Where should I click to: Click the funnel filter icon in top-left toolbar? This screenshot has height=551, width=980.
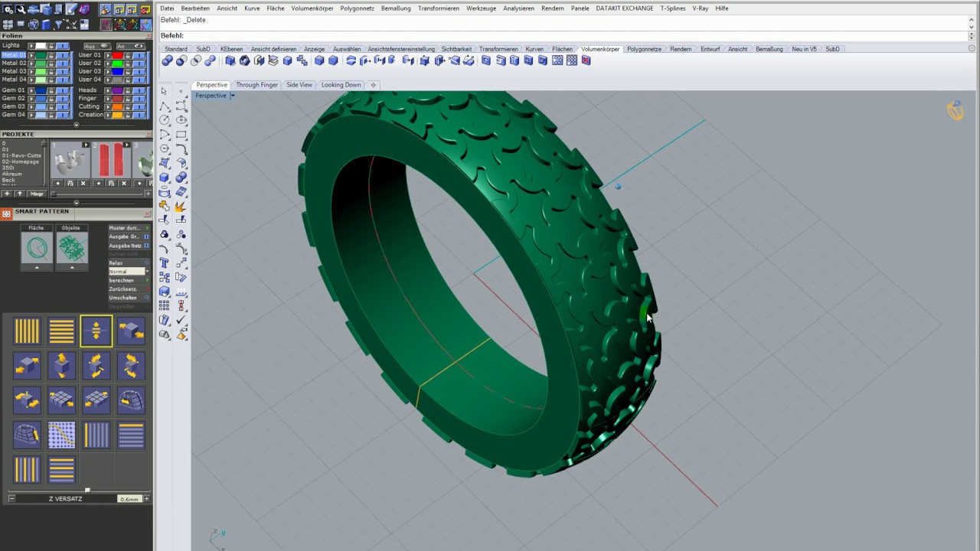tap(59, 24)
